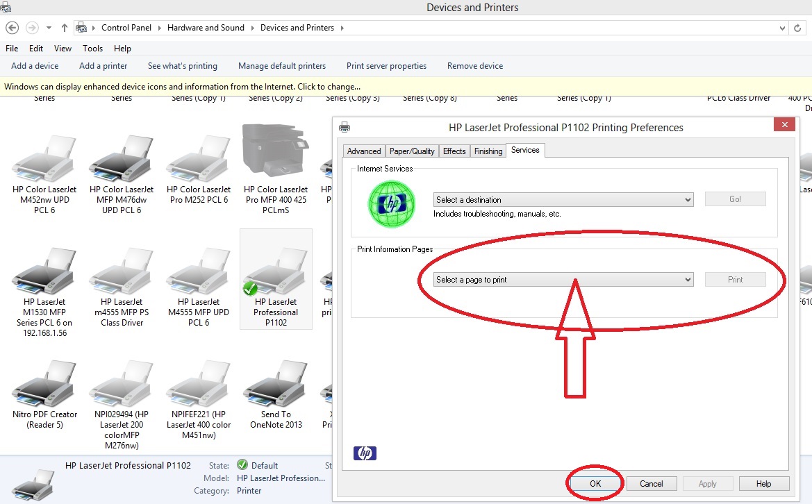Click the printer icon in the details pane
The width and height of the screenshot is (812, 504).
pyautogui.click(x=33, y=484)
